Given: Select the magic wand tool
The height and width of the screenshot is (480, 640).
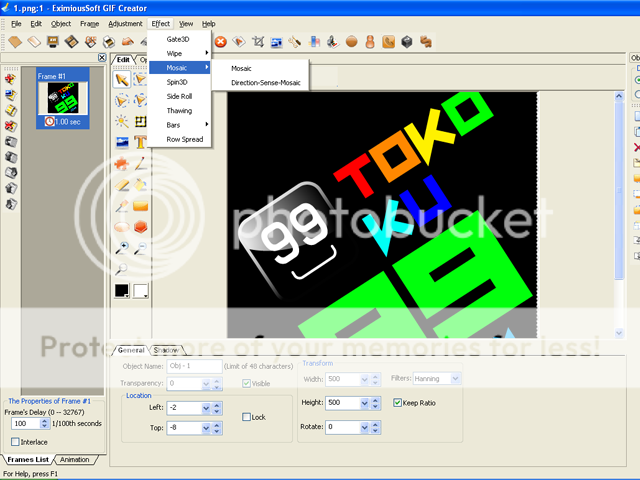Looking at the screenshot, I should point(122,122).
